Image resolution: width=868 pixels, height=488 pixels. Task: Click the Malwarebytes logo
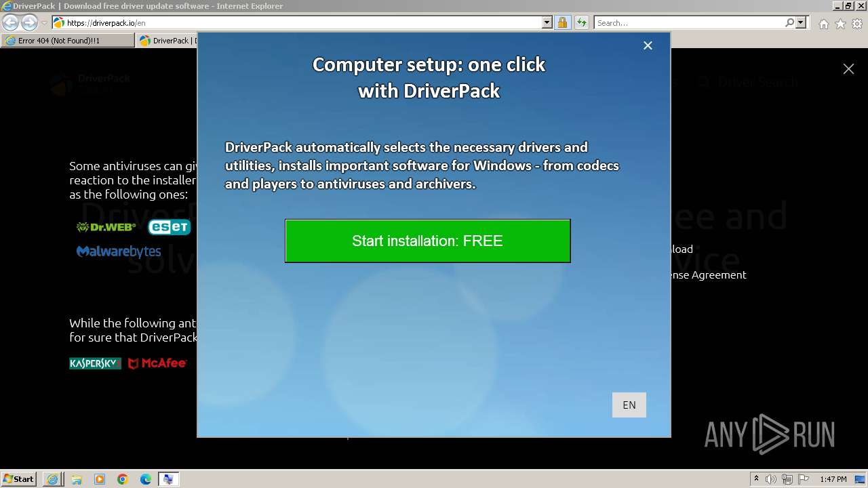[x=119, y=251]
